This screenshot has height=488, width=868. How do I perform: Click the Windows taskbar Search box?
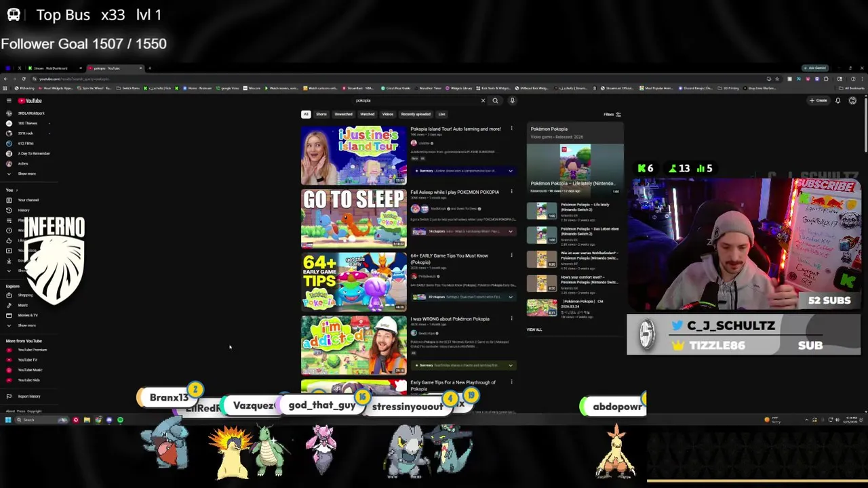42,420
